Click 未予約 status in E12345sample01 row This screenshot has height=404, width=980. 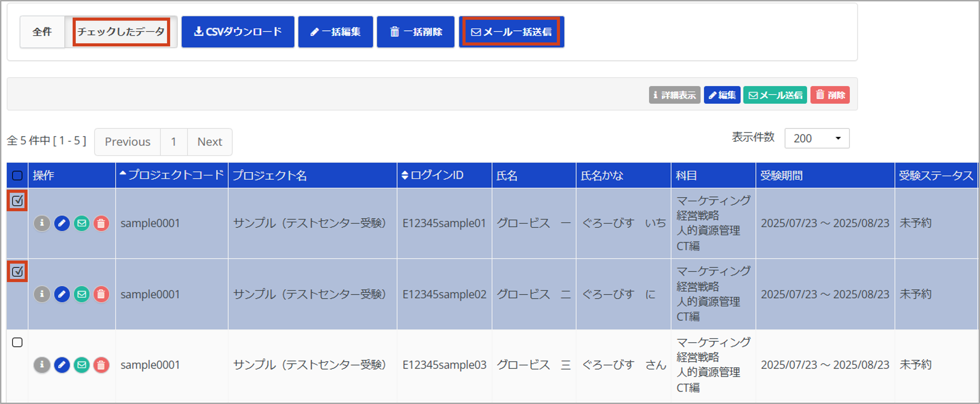click(915, 223)
